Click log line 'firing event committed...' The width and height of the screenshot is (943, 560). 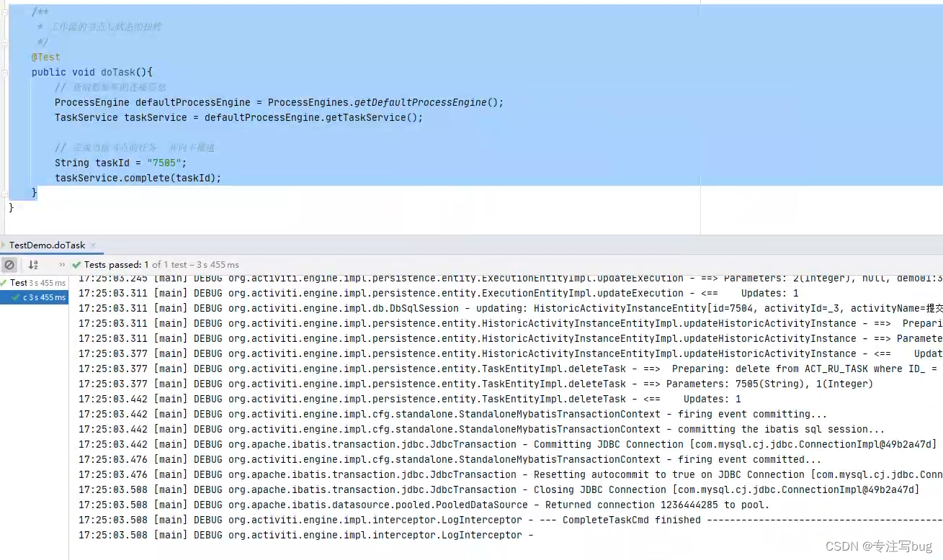coord(450,459)
